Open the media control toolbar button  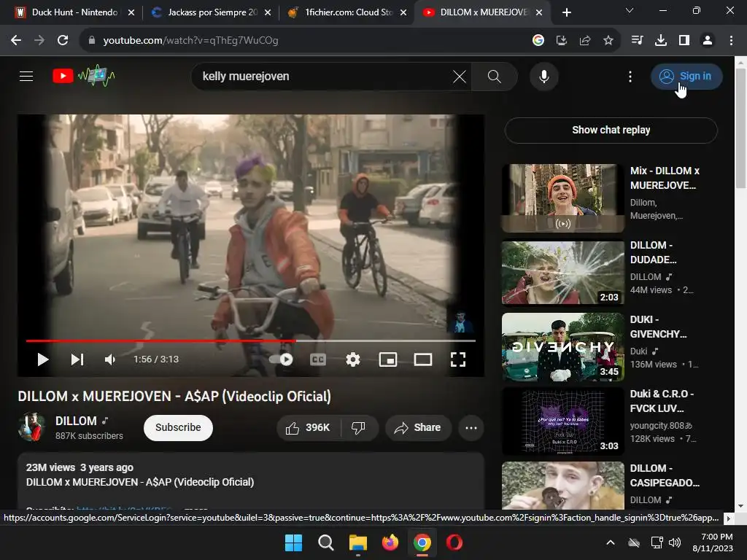[637, 41]
